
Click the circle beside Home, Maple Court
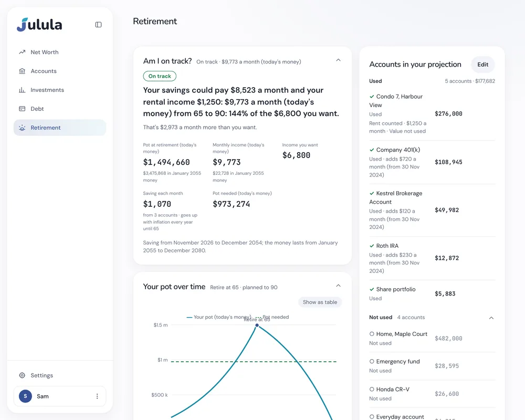[372, 334]
